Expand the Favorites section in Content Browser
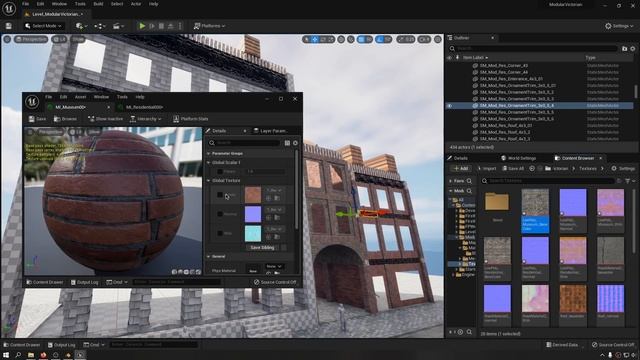Viewport: 640px width, 360px height. [x=451, y=181]
